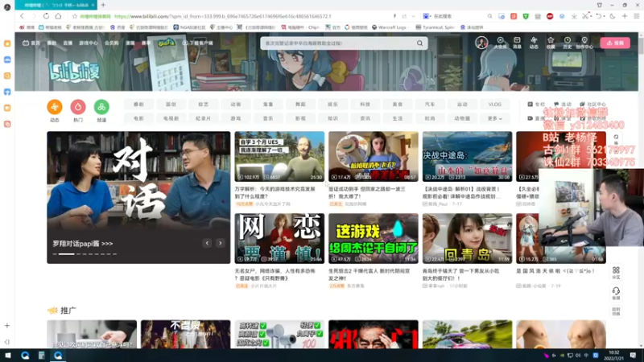Click the red ABP adblock extension icon
644x362 pixels.
pyautogui.click(x=550, y=16)
